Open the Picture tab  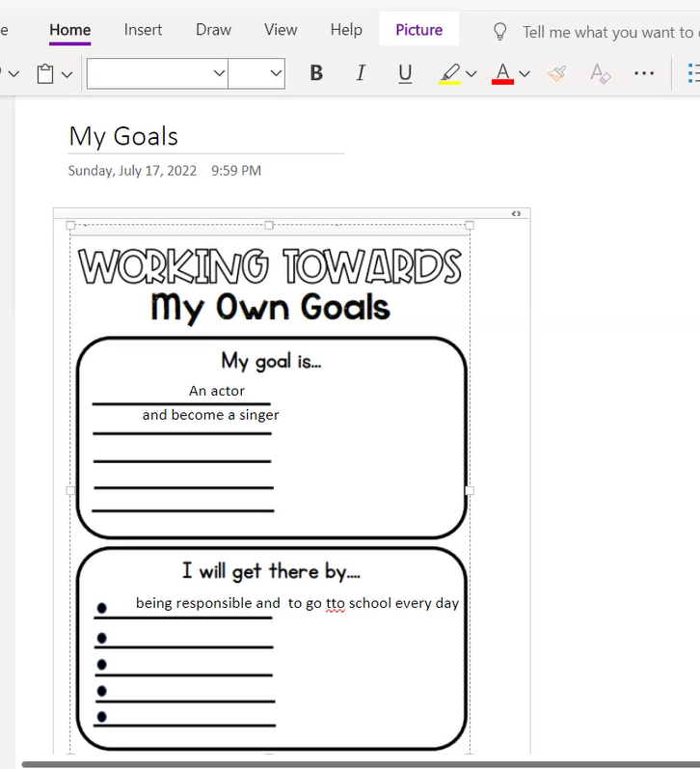(x=418, y=30)
